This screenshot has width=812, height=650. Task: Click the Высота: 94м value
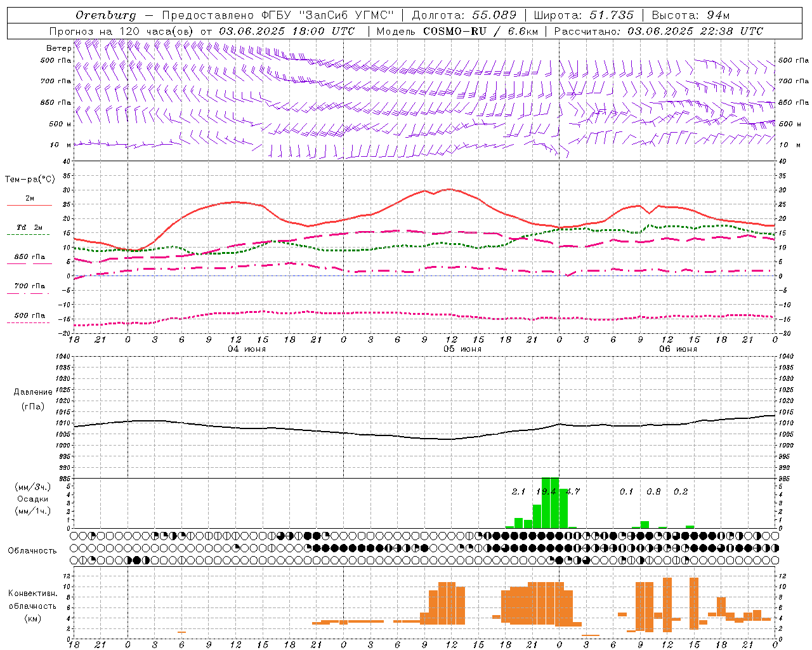[x=690, y=15]
